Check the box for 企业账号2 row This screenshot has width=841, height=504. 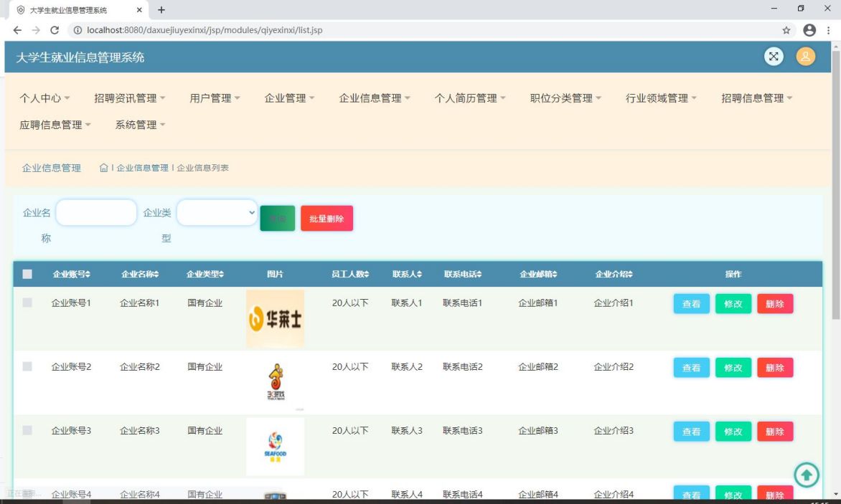(x=27, y=366)
